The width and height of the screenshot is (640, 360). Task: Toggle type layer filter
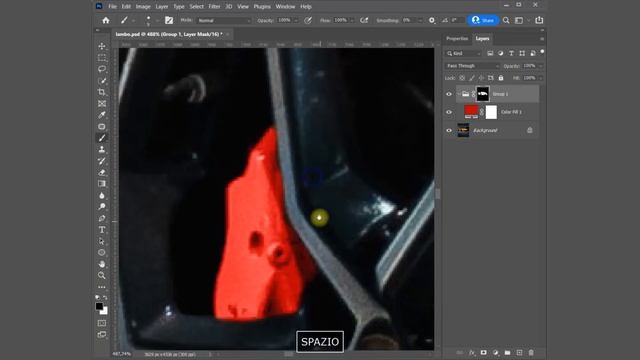click(x=511, y=53)
